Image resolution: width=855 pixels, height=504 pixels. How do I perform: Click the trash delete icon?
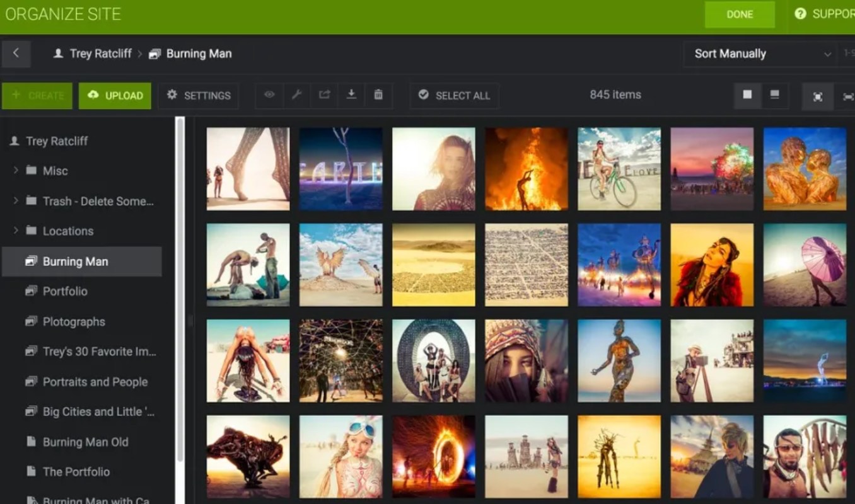378,95
